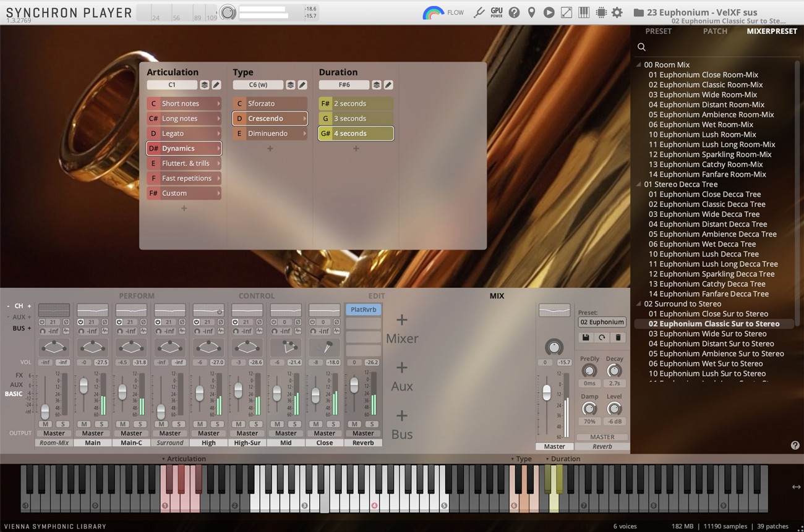Open the tuning fork settings icon

(x=479, y=12)
